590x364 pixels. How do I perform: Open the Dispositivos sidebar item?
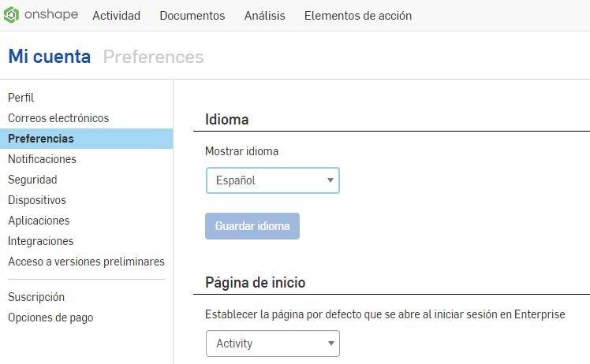(x=37, y=200)
